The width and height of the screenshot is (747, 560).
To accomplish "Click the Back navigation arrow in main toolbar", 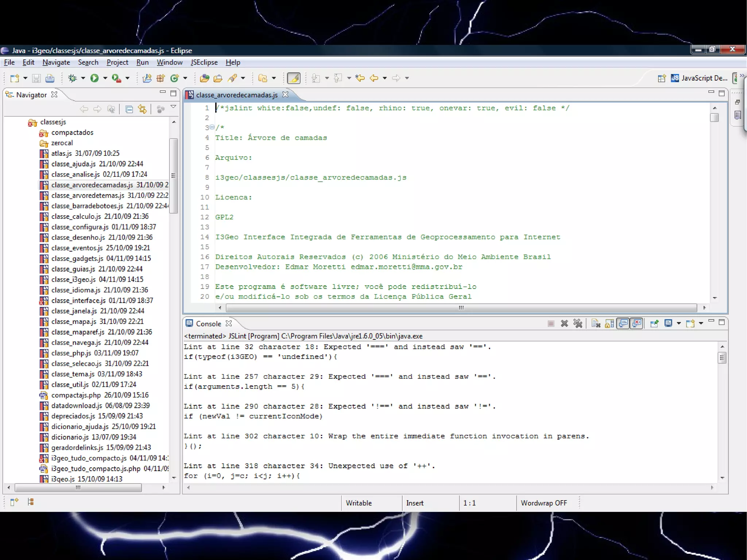I will point(374,78).
